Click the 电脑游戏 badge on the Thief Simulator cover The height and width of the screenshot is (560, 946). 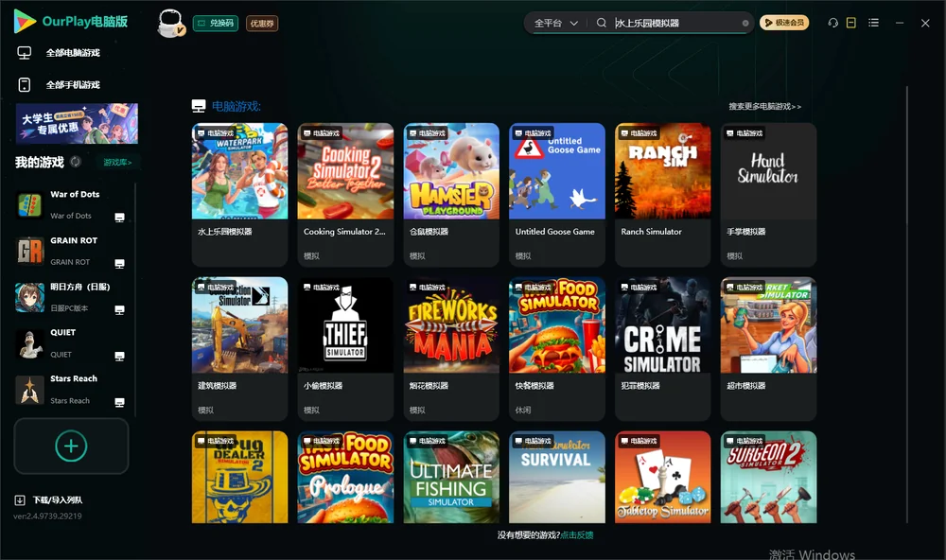(323, 288)
